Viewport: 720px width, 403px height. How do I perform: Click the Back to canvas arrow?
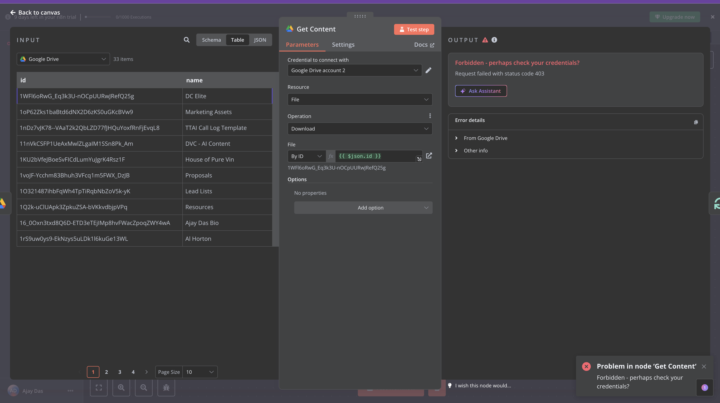pos(13,12)
